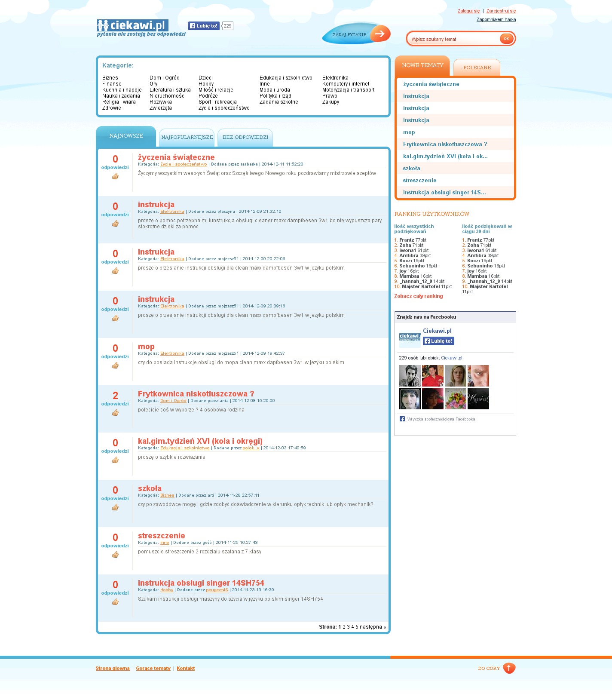Open the 'Kontakt' footer link
Screen dimensions: 612x700
coord(186,668)
